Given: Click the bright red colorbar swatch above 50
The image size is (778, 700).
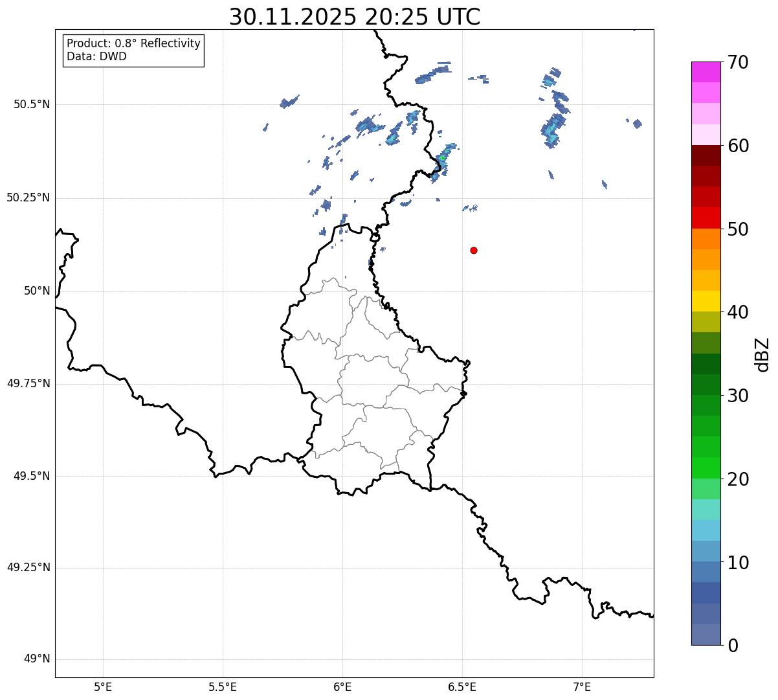Looking at the screenshot, I should (x=706, y=218).
